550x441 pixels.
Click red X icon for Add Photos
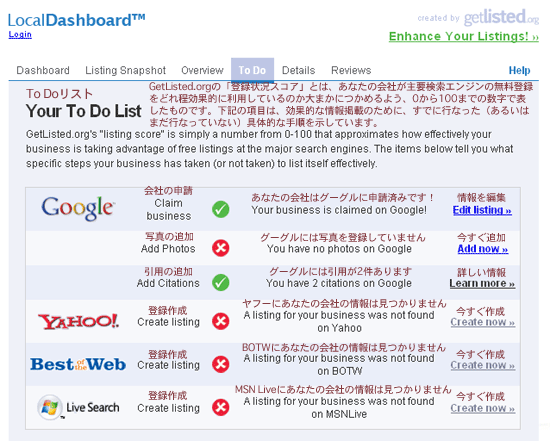tap(221, 248)
